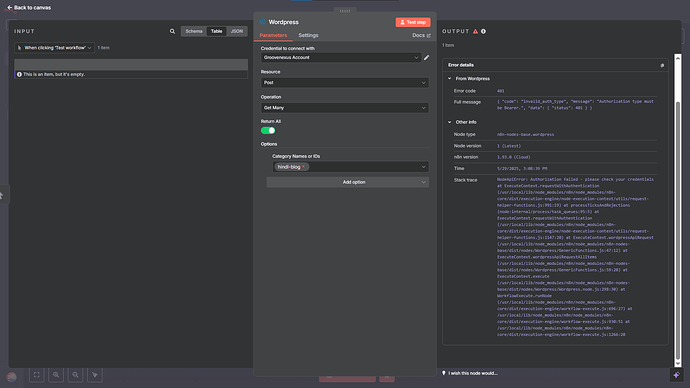
Task: Open the Resource dropdown showing Post
Action: pyautogui.click(x=345, y=83)
